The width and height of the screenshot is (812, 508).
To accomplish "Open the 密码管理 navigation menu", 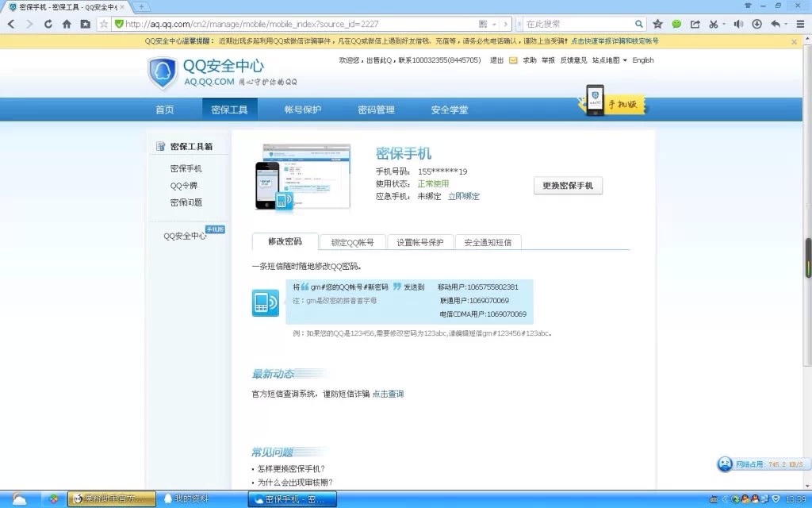I will pyautogui.click(x=377, y=110).
